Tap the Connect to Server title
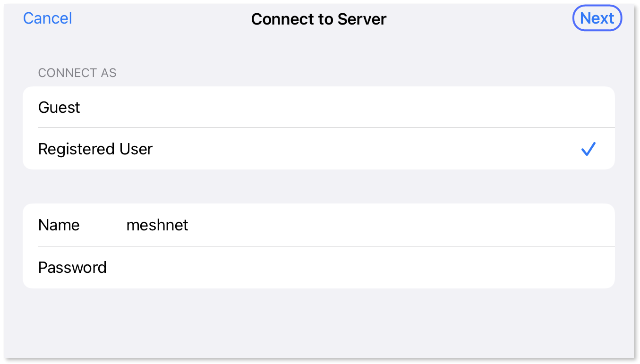 point(318,19)
